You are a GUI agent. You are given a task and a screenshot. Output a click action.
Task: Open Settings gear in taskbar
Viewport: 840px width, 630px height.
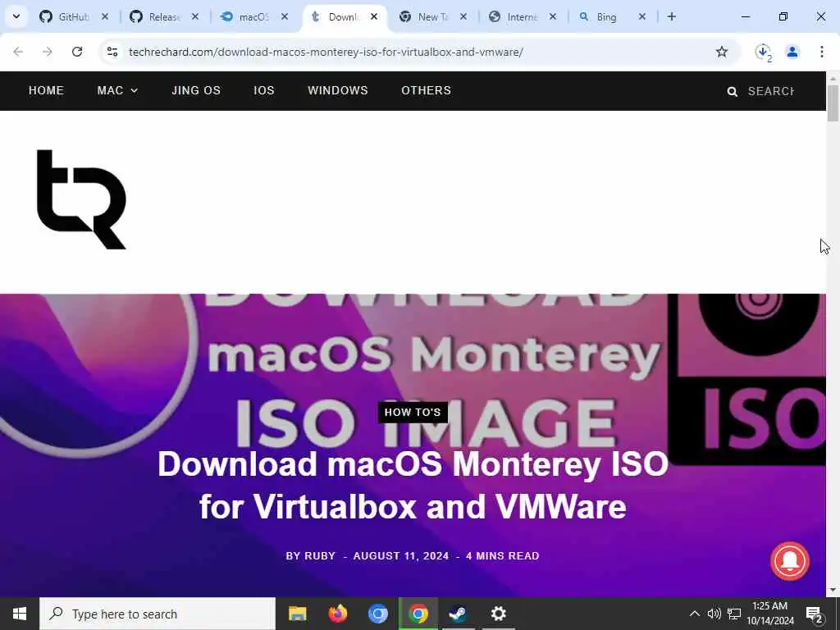[498, 614]
